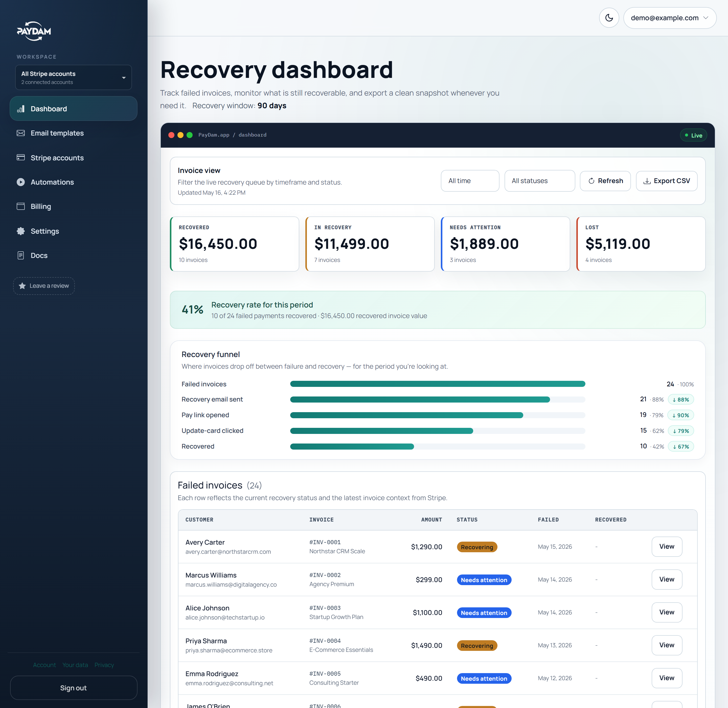
Task: Click the Billing window icon
Action: [21, 206]
